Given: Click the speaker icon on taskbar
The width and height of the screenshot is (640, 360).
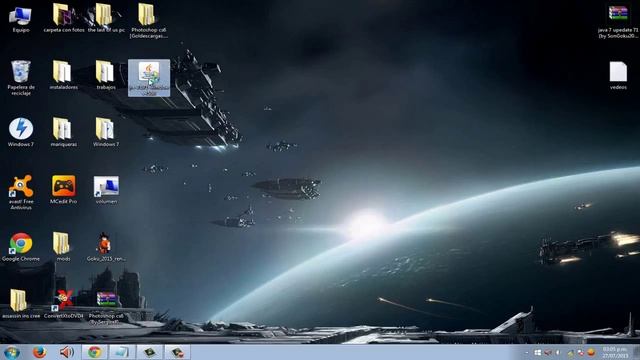Looking at the screenshot, I should click(67, 352).
